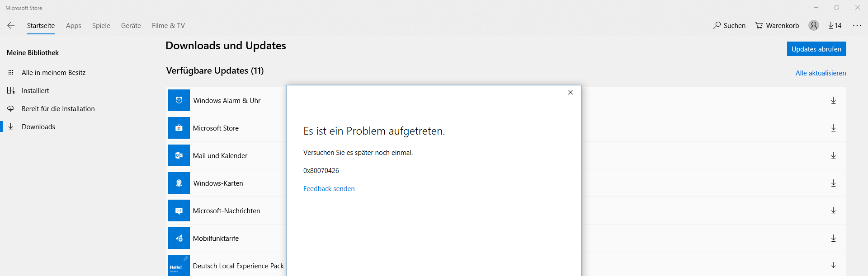Download the Microsoft Store update

[834, 128]
